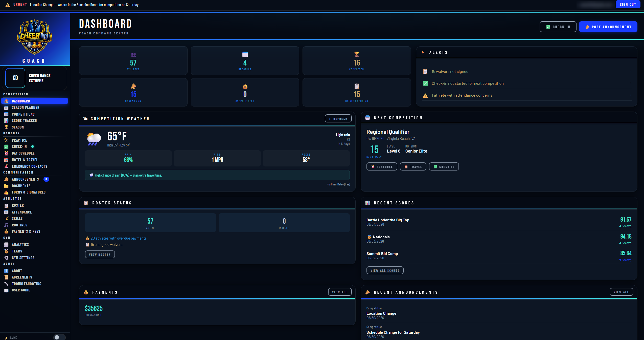Image resolution: width=644 pixels, height=340 pixels.
Task: Click the View Roster button
Action: [x=100, y=254]
